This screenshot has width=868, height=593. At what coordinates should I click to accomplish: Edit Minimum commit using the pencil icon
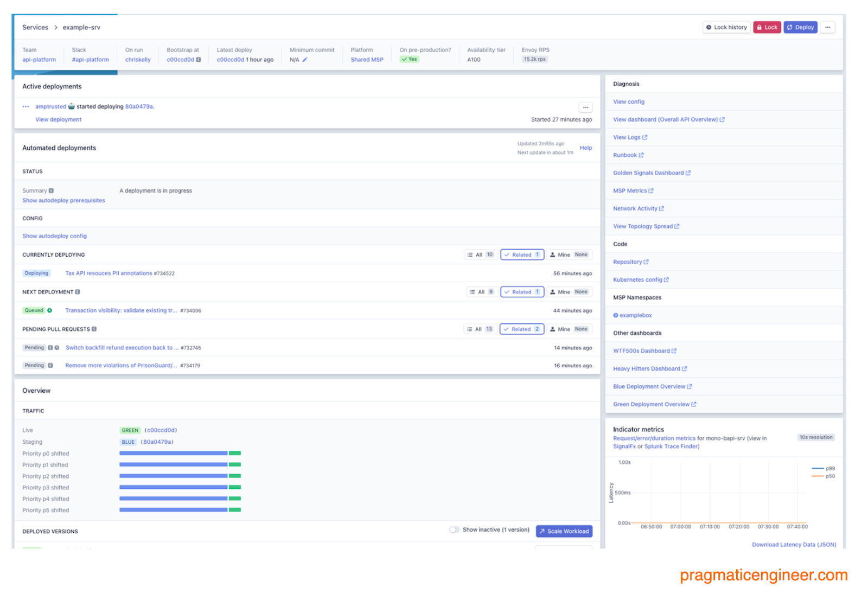304,60
